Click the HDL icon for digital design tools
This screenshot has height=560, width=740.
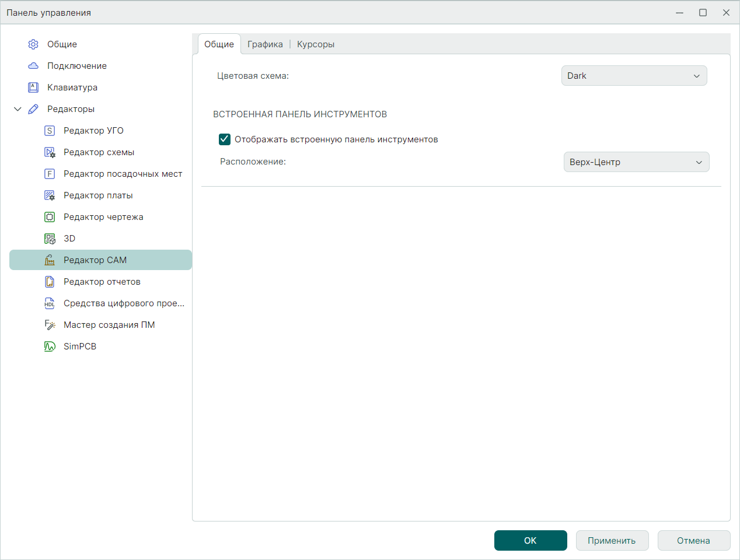(50, 303)
